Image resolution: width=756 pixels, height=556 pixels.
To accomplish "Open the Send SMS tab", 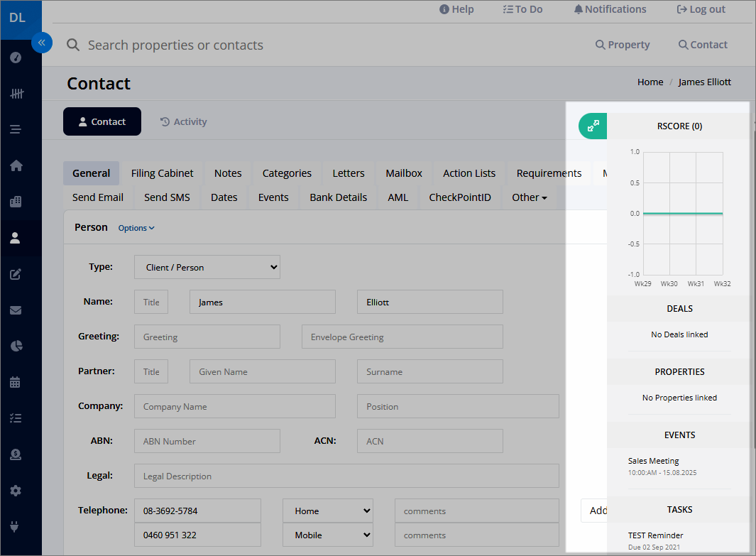I will [167, 197].
